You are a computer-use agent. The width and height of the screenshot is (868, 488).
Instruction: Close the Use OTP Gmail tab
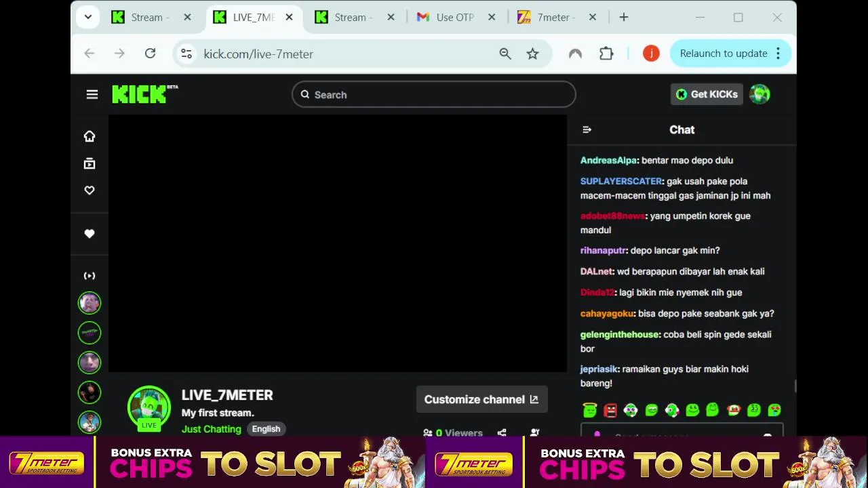[x=492, y=18]
